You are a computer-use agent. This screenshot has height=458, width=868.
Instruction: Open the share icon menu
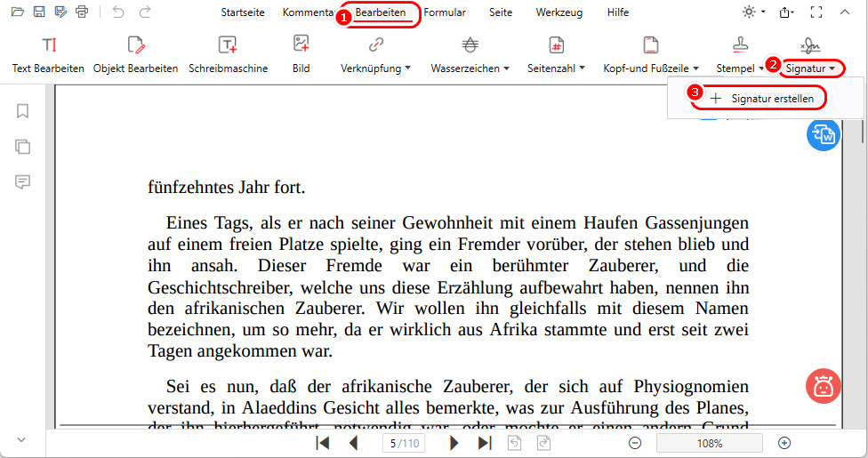pos(786,12)
